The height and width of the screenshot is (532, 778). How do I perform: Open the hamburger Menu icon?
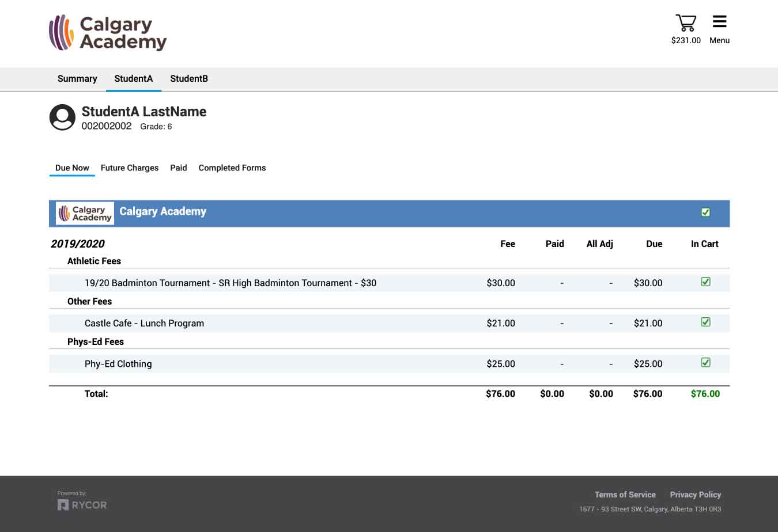(x=719, y=22)
